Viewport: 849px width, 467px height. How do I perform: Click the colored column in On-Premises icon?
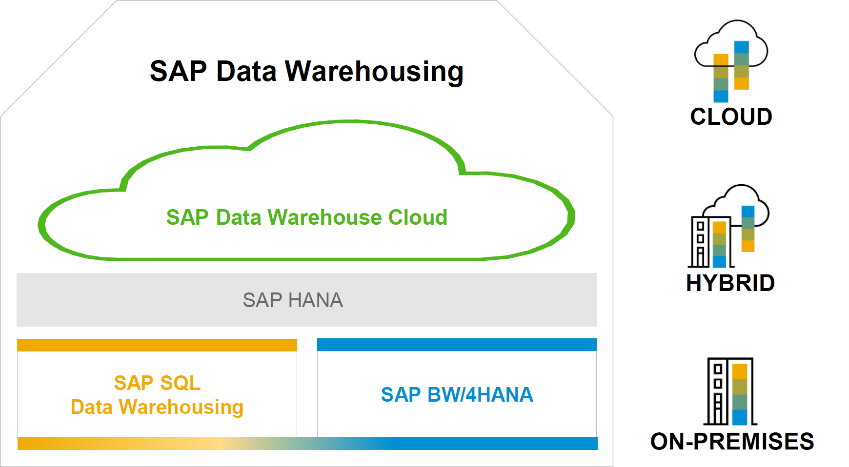pyautogui.click(x=740, y=394)
